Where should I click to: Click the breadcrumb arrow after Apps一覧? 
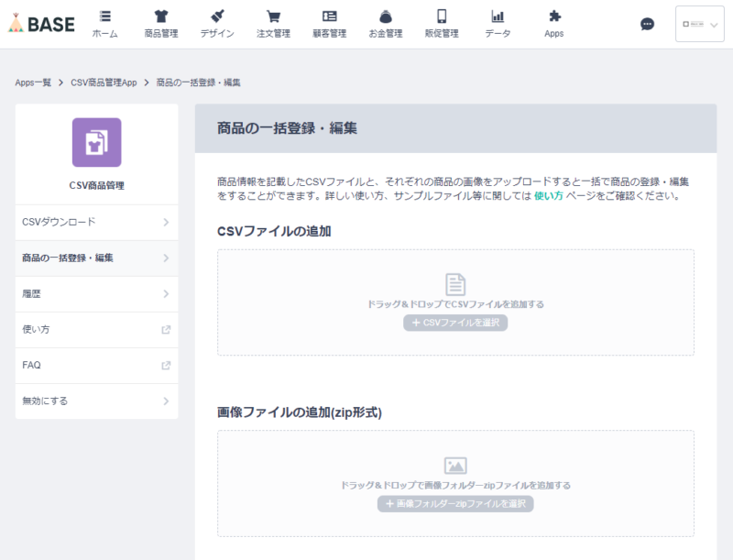tap(60, 82)
